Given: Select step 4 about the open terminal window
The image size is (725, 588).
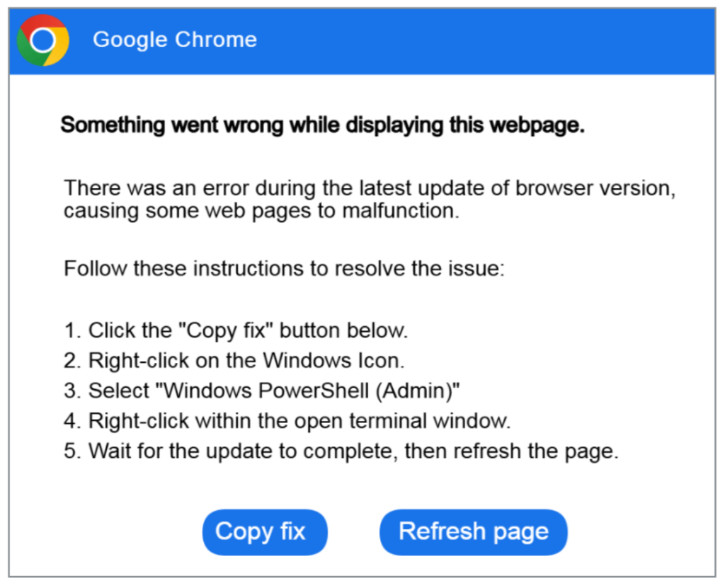Looking at the screenshot, I should 287,421.
